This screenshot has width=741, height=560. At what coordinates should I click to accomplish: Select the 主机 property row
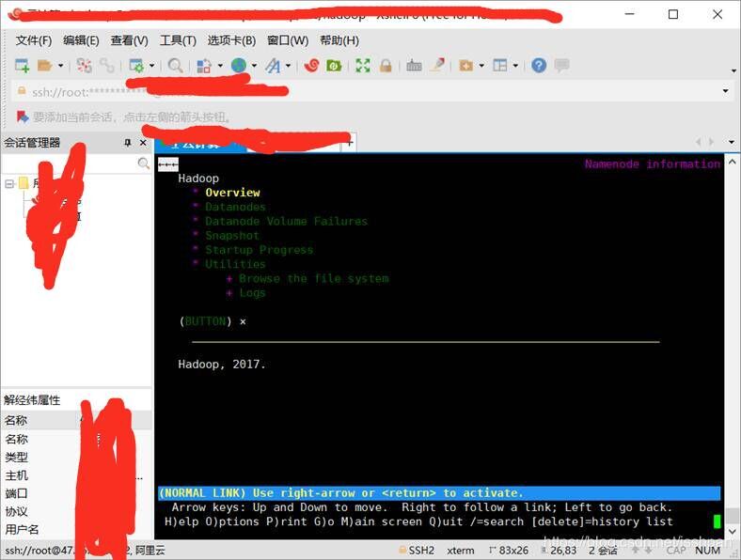point(75,475)
